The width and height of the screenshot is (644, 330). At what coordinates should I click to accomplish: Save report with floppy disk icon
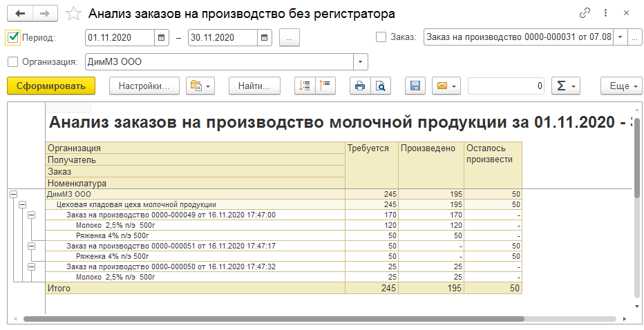[415, 86]
